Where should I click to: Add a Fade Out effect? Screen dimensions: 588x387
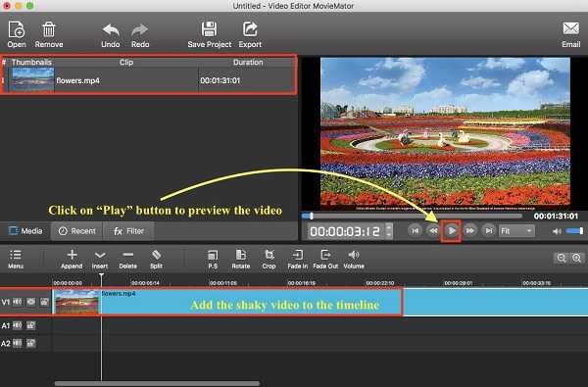325,259
